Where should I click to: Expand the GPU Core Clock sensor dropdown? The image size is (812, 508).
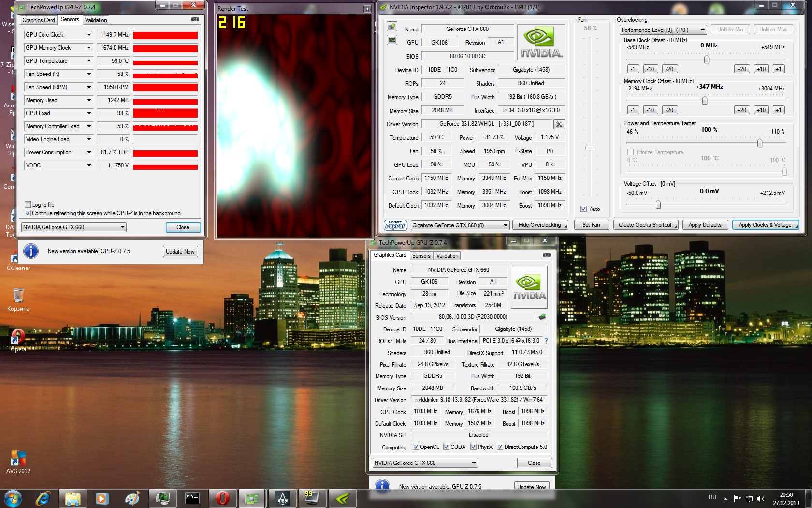(x=89, y=35)
